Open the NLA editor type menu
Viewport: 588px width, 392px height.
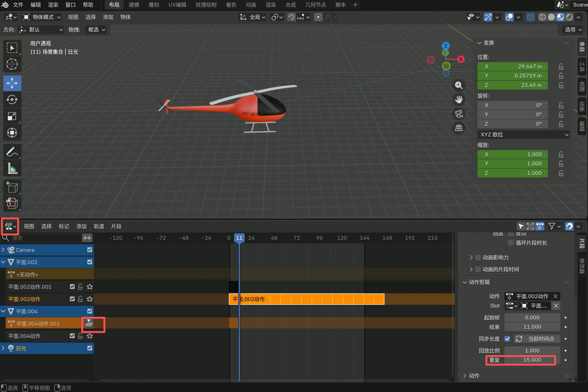pos(10,226)
